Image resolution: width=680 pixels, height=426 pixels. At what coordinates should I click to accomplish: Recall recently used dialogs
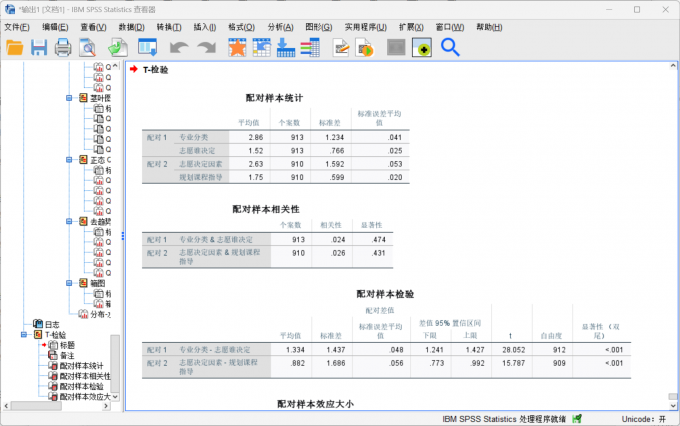147,47
